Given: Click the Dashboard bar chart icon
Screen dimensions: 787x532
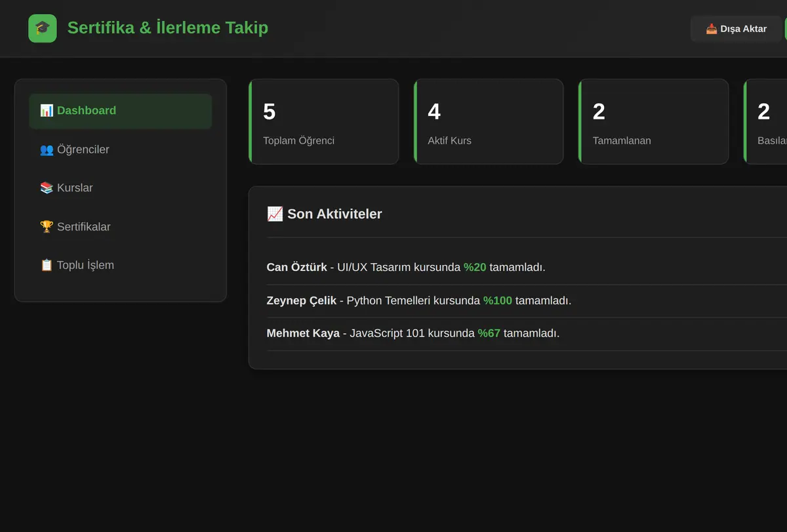Looking at the screenshot, I should (x=47, y=110).
